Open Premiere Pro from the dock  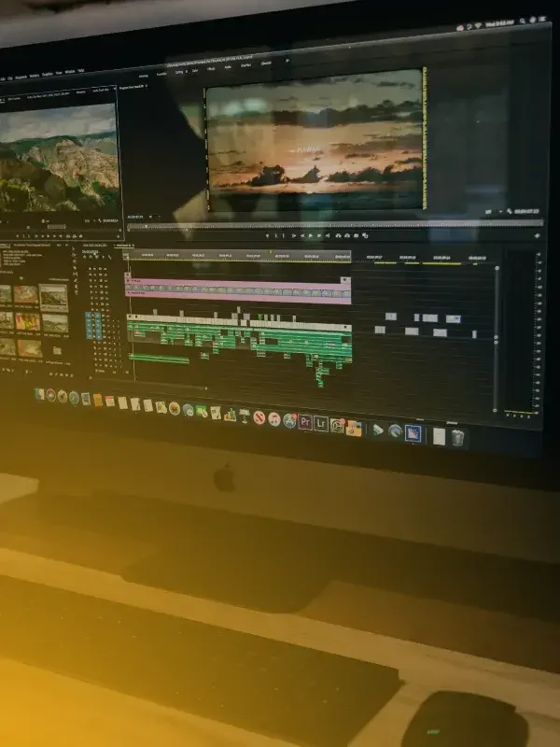[304, 422]
